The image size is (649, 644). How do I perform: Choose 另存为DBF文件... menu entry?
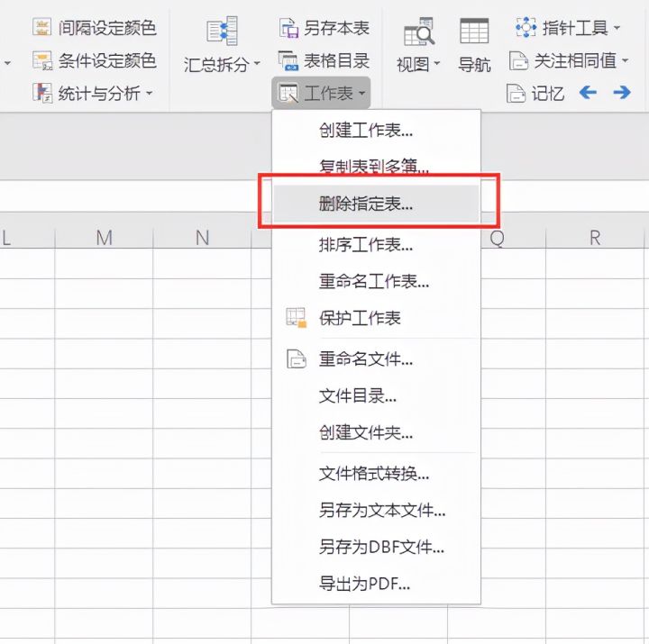pyautogui.click(x=376, y=547)
